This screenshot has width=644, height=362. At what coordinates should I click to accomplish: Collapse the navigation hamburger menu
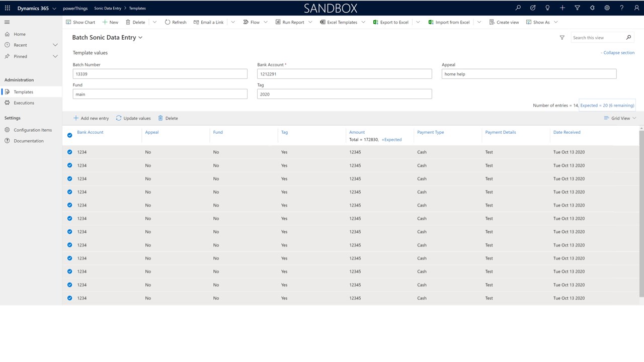pyautogui.click(x=7, y=22)
